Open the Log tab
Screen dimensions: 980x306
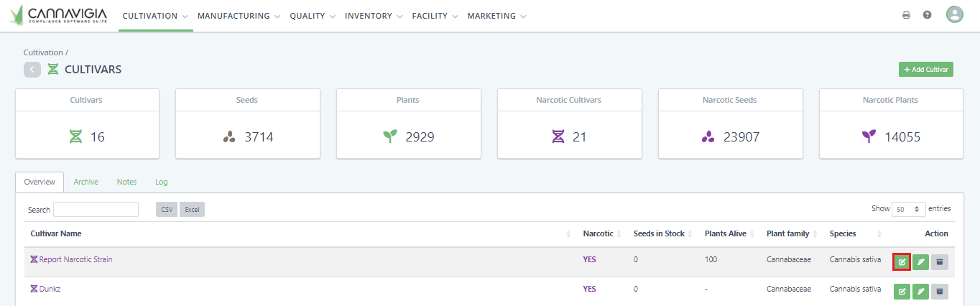click(162, 182)
